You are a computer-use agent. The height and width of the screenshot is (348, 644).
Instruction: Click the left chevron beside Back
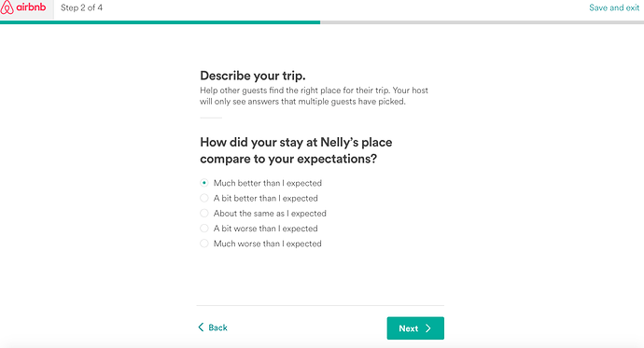(x=201, y=327)
